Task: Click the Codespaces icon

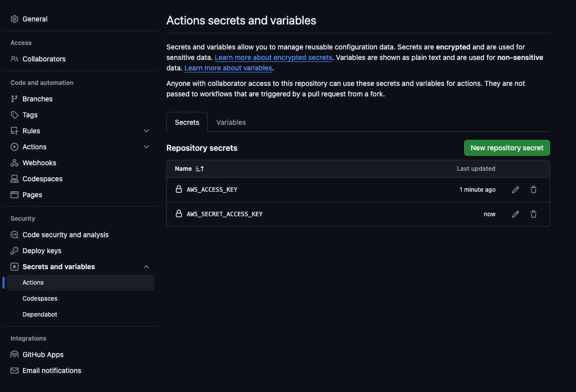Action: coord(14,179)
